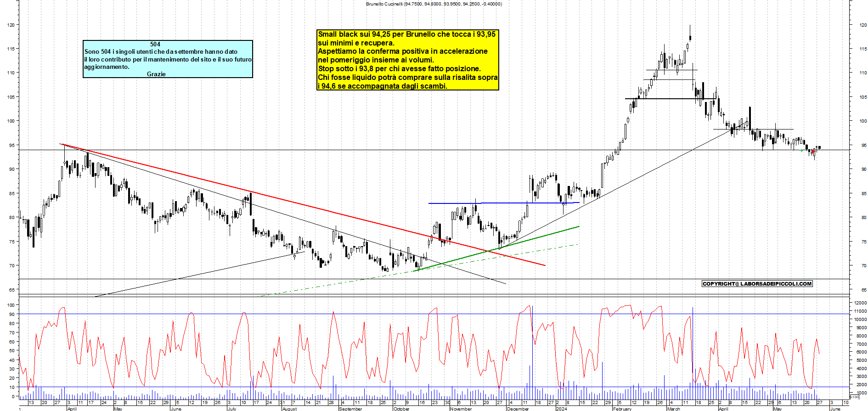The height and width of the screenshot is (411, 868).
Task: Click the COPYRIGHT@ LABORSADEIPICCOLI.COM label
Action: pyautogui.click(x=757, y=284)
